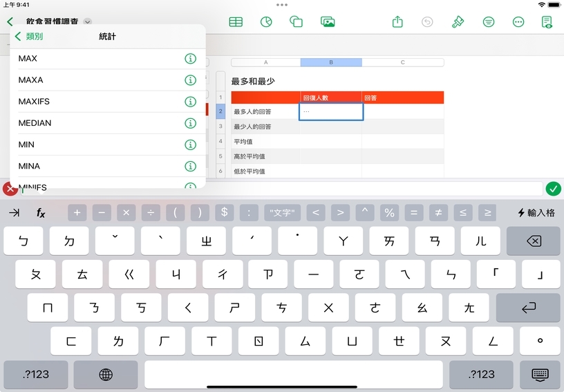Screen dimensions: 564x392
Task: Open the format paintbrush icon
Action: (458, 22)
